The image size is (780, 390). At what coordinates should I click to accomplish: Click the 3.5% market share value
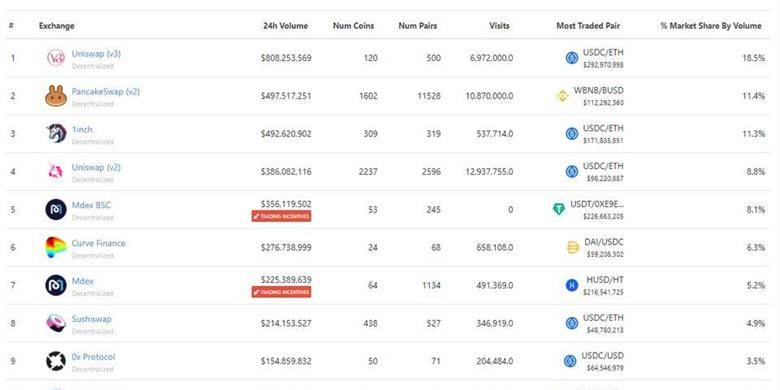click(x=756, y=362)
